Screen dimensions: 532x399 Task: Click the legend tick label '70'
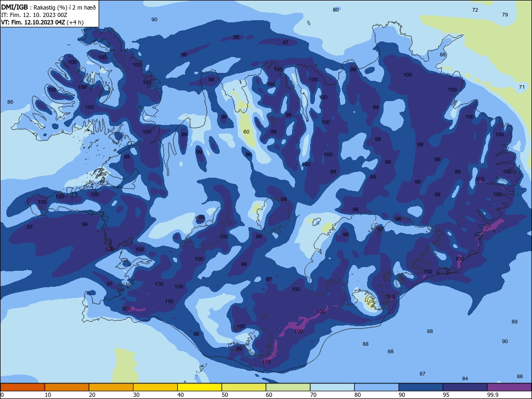click(313, 395)
